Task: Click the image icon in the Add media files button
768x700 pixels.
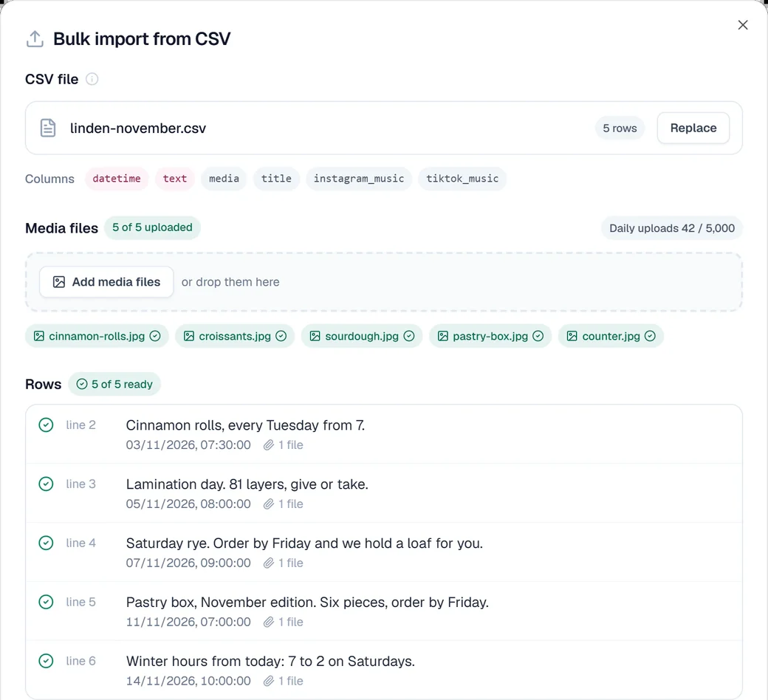Action: [59, 282]
